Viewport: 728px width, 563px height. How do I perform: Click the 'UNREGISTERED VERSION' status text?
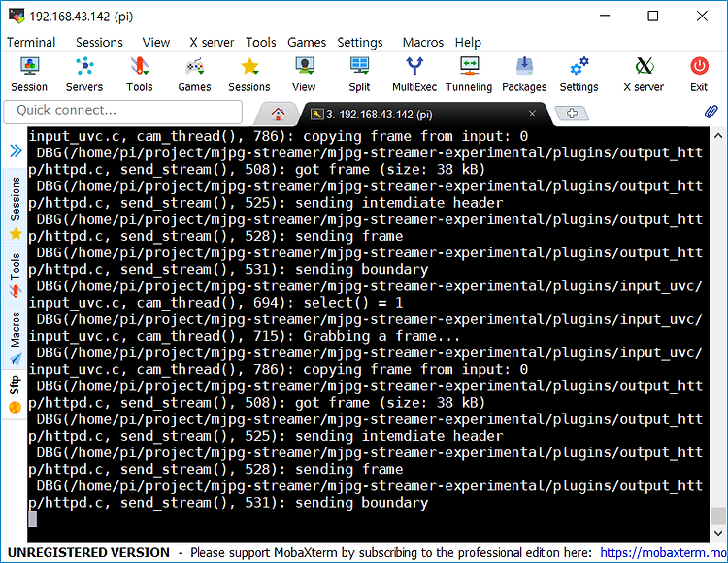click(88, 552)
